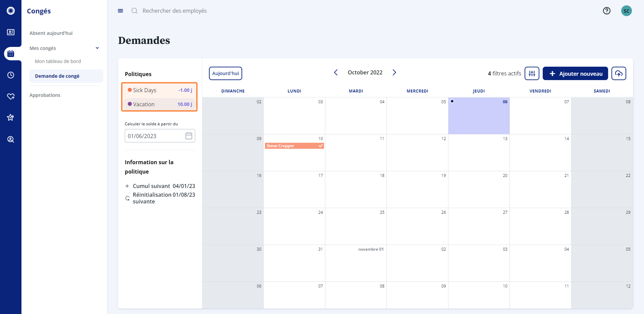
Task: Select the highlighted Thursday 06 cell
Action: (x=479, y=116)
